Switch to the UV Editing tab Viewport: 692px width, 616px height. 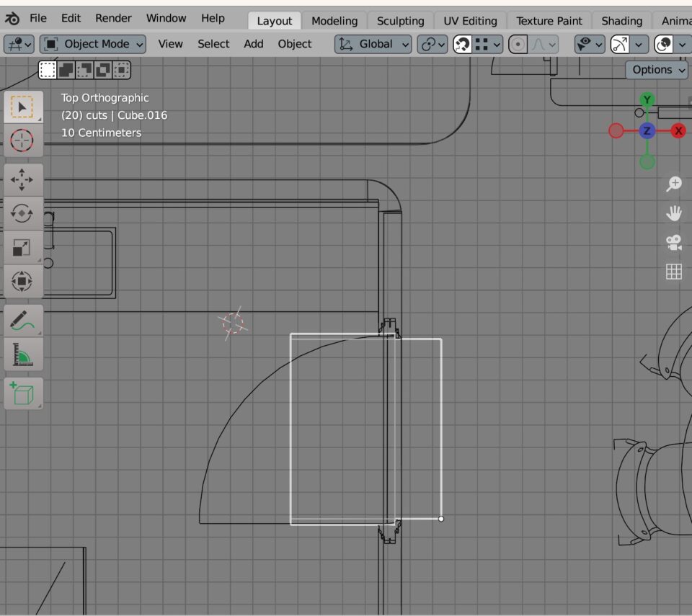[470, 21]
